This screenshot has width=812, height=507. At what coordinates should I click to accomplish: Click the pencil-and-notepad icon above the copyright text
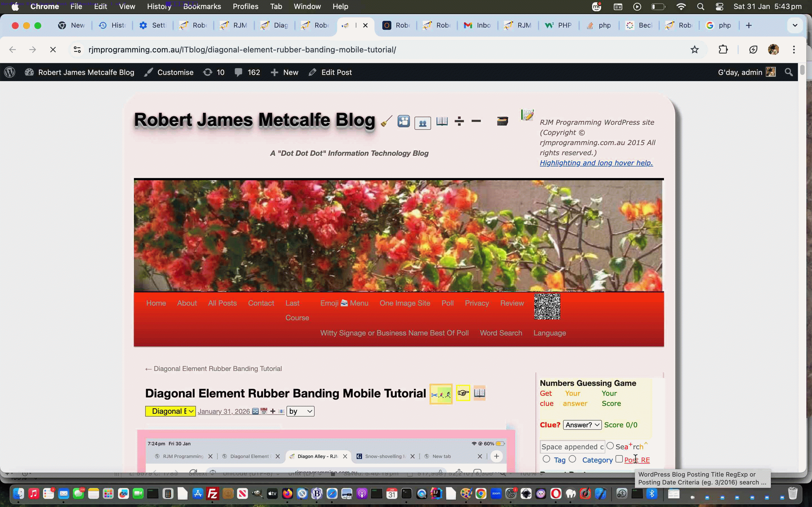[527, 115]
